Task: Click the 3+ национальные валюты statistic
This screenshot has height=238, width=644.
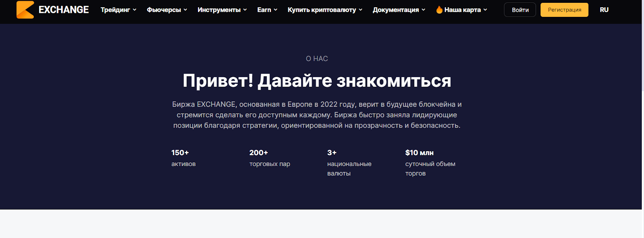Action: pyautogui.click(x=349, y=163)
